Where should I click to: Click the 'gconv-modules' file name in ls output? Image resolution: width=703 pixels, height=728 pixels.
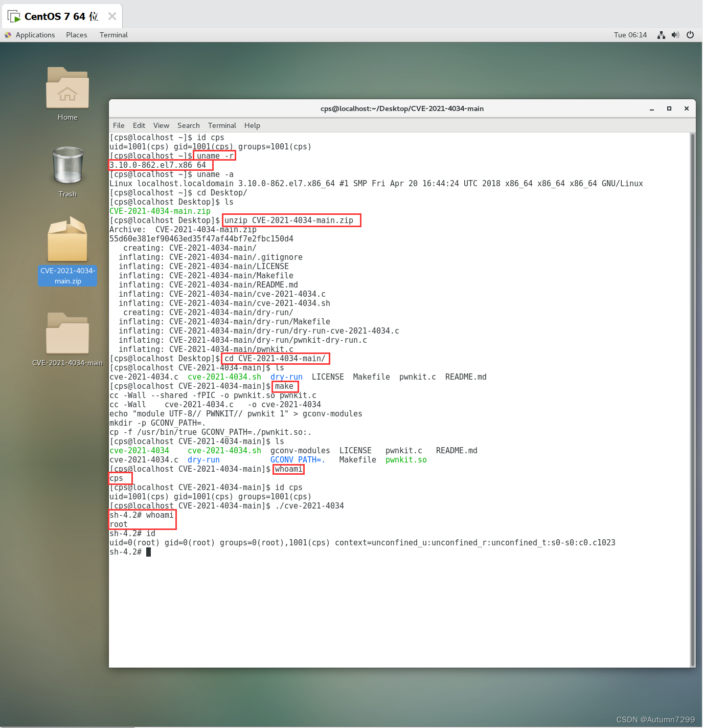tap(300, 451)
